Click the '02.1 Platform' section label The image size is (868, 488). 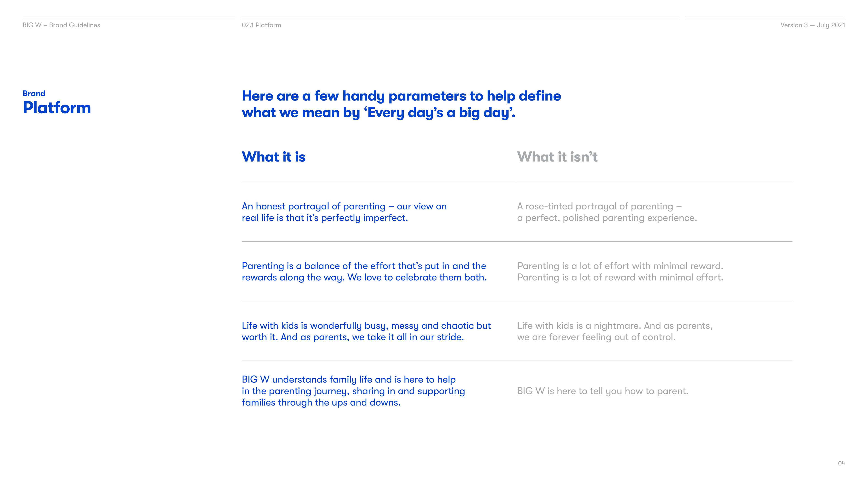(261, 25)
